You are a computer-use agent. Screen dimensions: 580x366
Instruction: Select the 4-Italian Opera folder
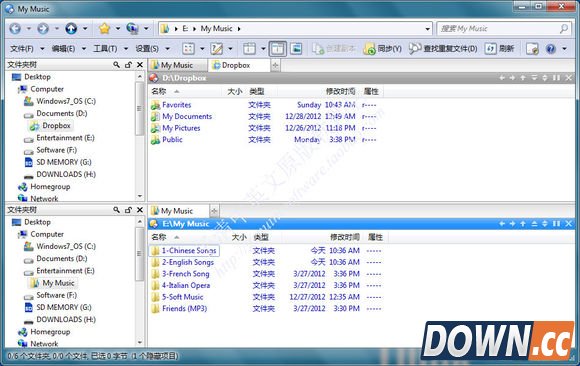[186, 285]
